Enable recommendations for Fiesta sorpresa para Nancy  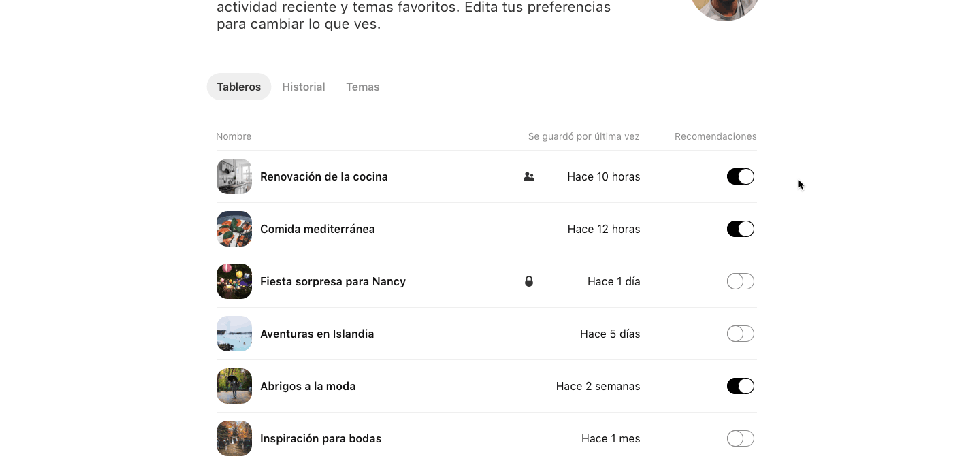740,282
